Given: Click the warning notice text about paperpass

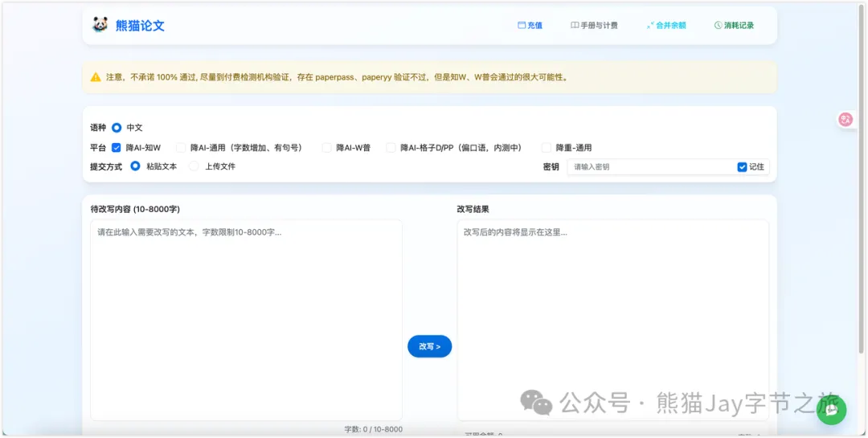Looking at the screenshot, I should click(337, 77).
